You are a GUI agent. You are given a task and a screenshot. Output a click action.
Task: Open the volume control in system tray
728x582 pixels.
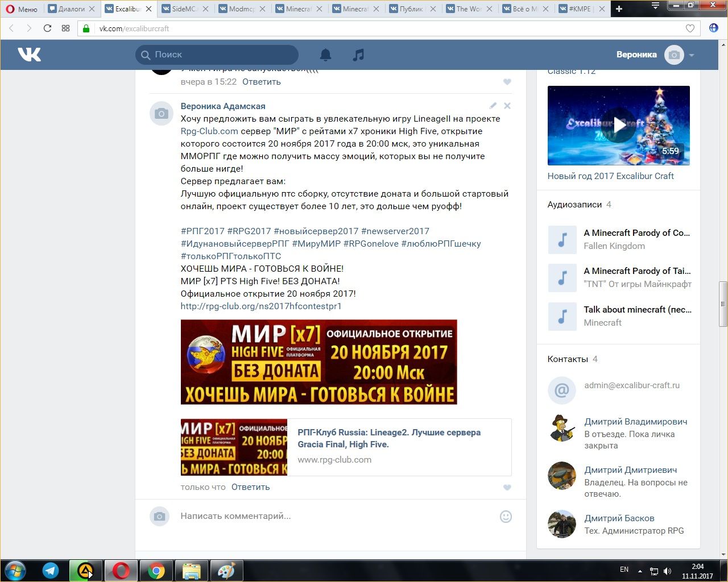point(667,571)
